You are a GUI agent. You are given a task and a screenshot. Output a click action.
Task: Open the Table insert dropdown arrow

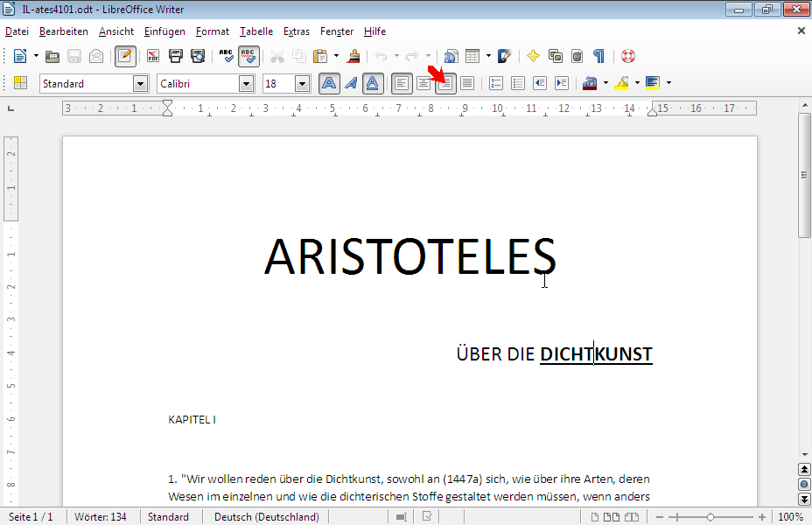pyautogui.click(x=488, y=56)
